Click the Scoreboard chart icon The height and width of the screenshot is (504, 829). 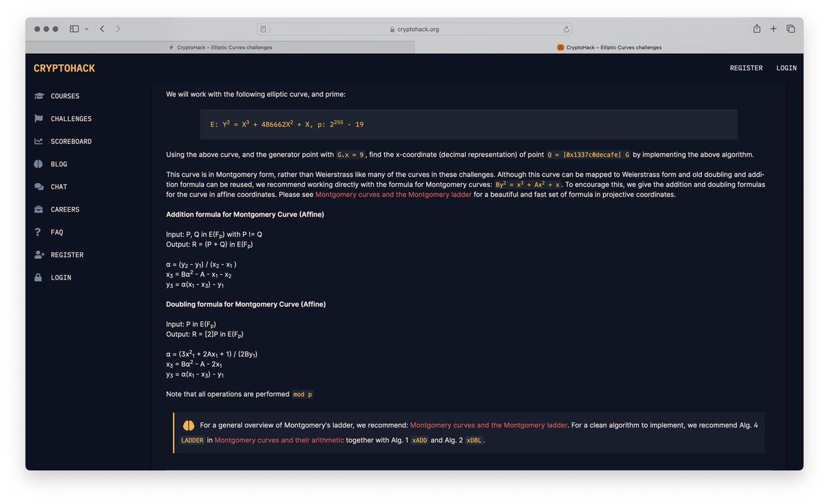[x=40, y=142]
